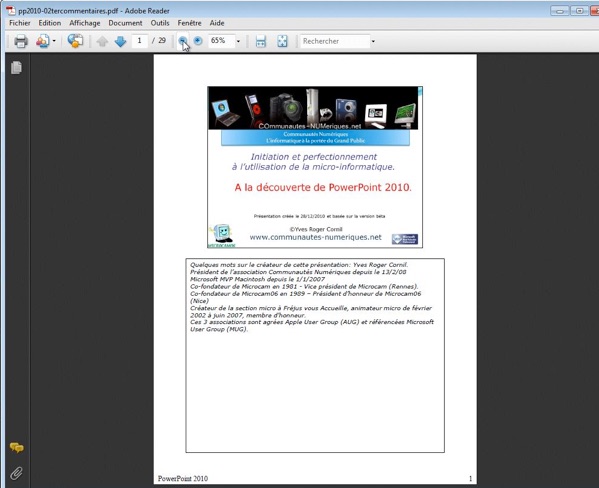Open the Pages thumbnails panel icon

pos(16,68)
